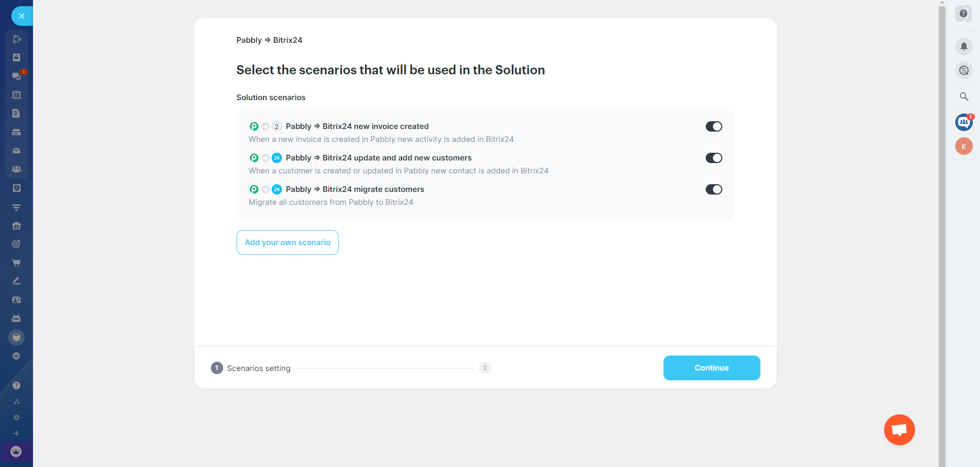Open the shopping cart icon in the sidebar
Screen dimensions: 980x467
point(16,263)
